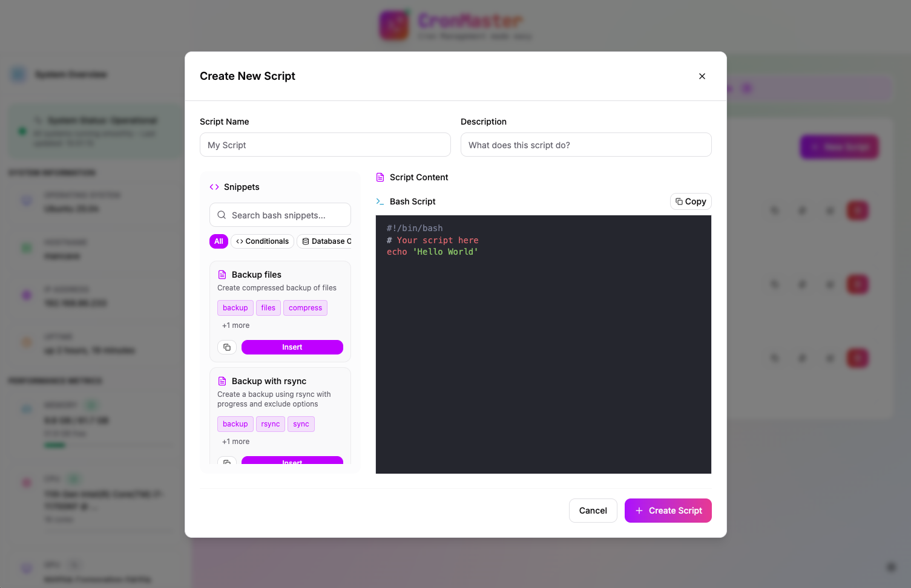Click the search magnifier icon in snippets
911x588 pixels.
coord(222,215)
